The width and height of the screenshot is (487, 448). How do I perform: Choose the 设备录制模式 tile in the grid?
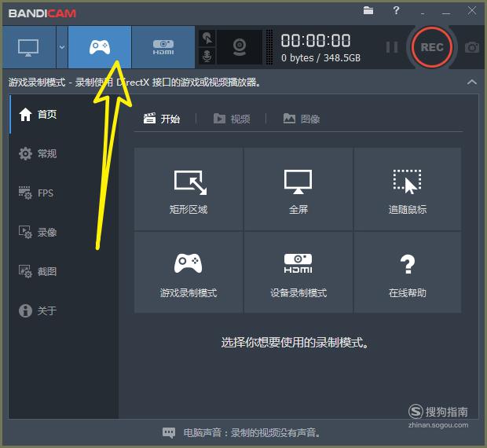tap(298, 272)
